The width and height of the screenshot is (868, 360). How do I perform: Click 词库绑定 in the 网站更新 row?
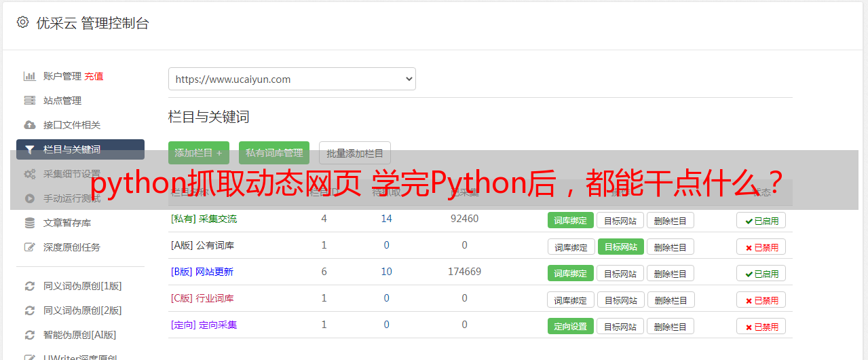pos(571,273)
